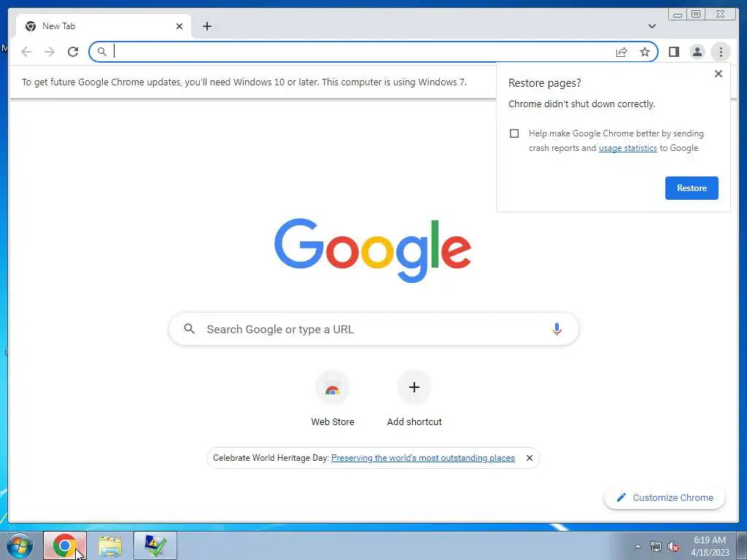This screenshot has height=560, width=747.
Task: Restore down the Chrome window
Action: coord(695,15)
